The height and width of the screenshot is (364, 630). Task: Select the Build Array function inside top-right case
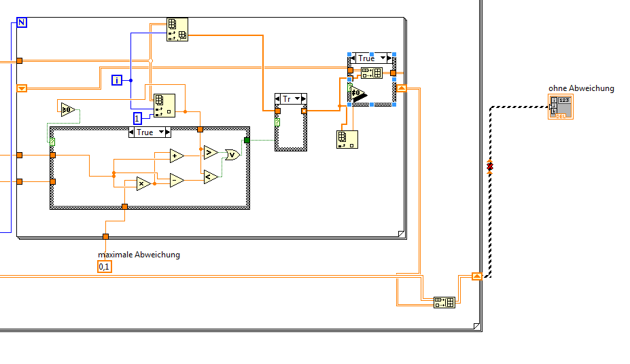372,73
